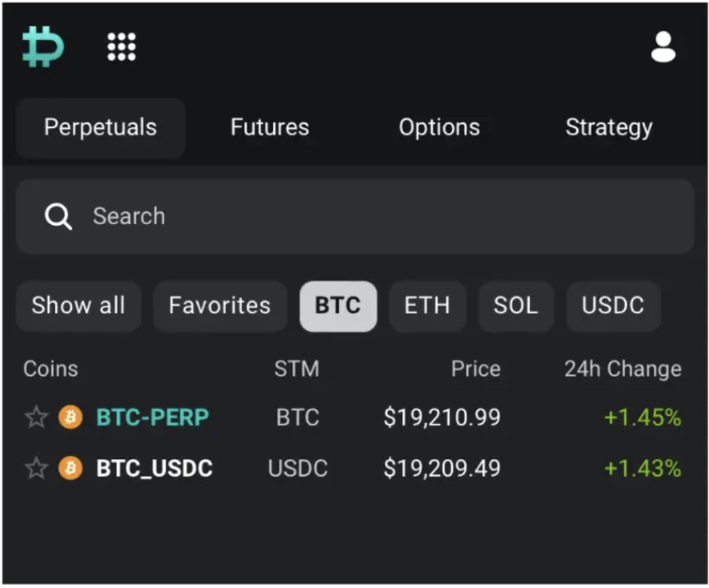
Task: Open the Strategy tab
Action: point(609,128)
